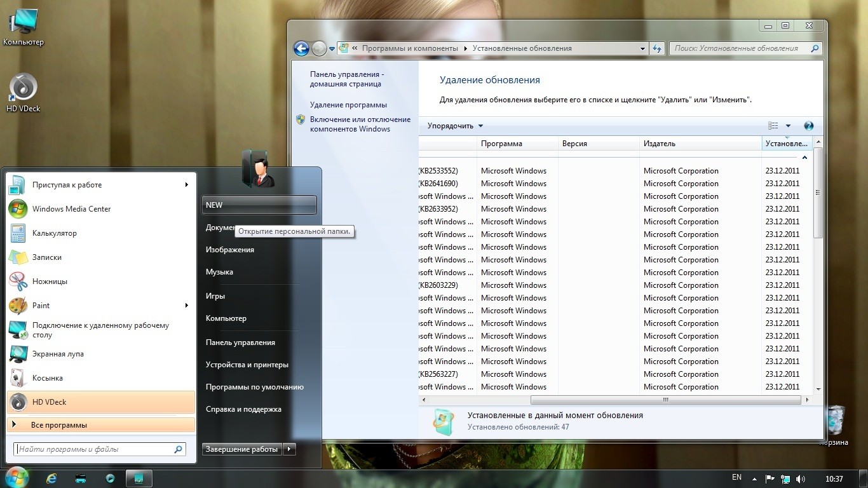Open Getting Started (Приступая к работе) in Start menu
The image size is (868, 488).
[100, 185]
